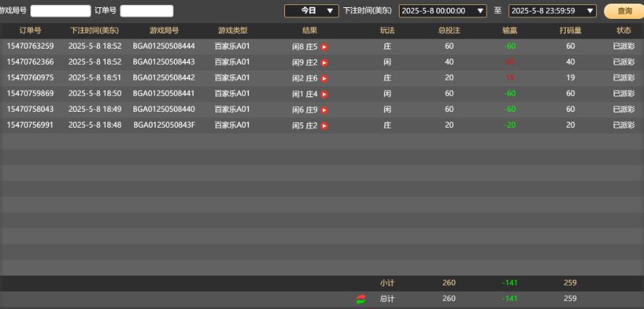The height and width of the screenshot is (309, 644).
Task: Play replay for round BGA01250508440
Action: 324,110
